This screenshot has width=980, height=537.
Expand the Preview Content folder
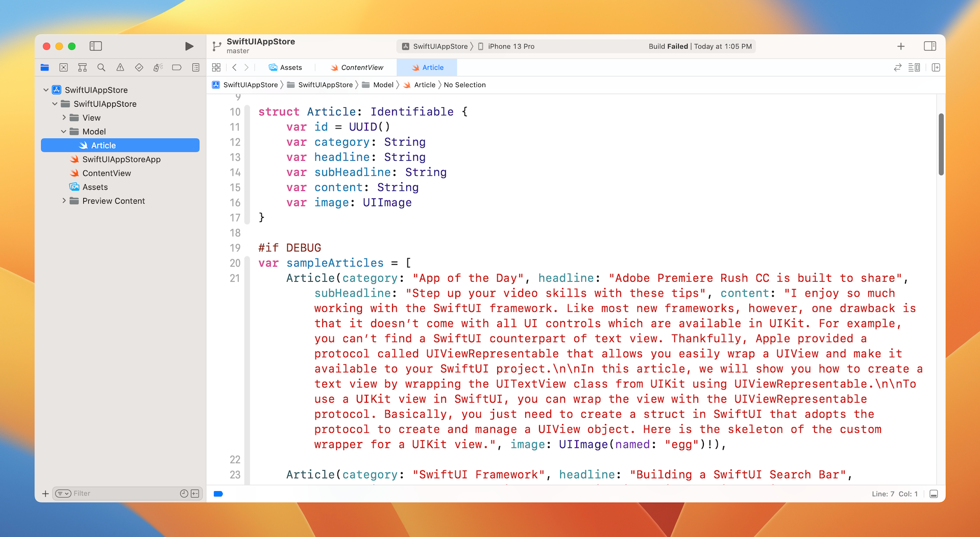point(64,201)
